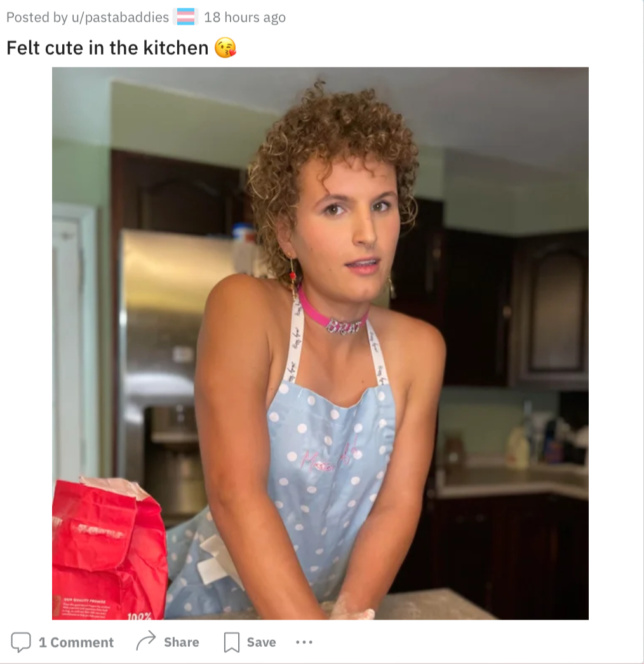Click the pink choker in the photo
Image resolution: width=644 pixels, height=664 pixels.
pos(332,315)
